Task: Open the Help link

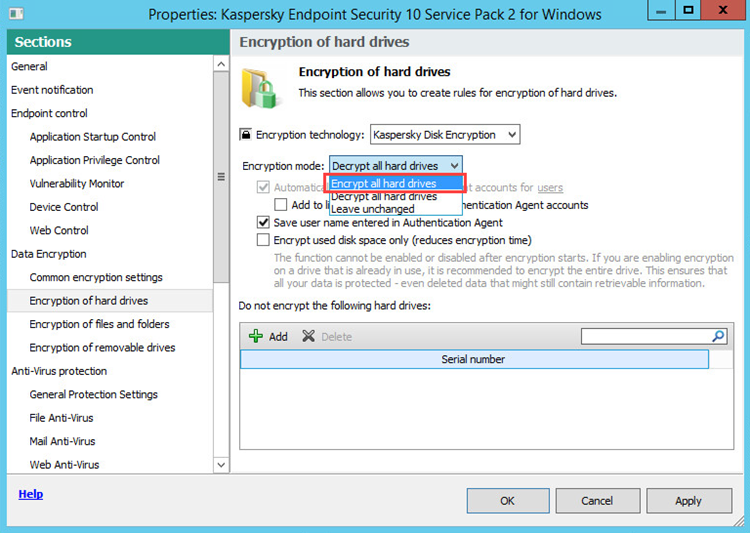Action: tap(31, 494)
